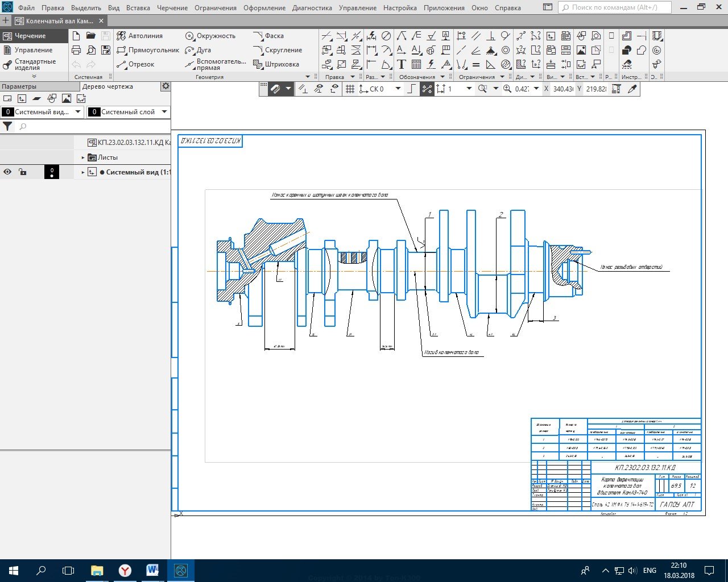Click the print icon in Системная panel
The height and width of the screenshot is (582, 728).
coord(76,50)
